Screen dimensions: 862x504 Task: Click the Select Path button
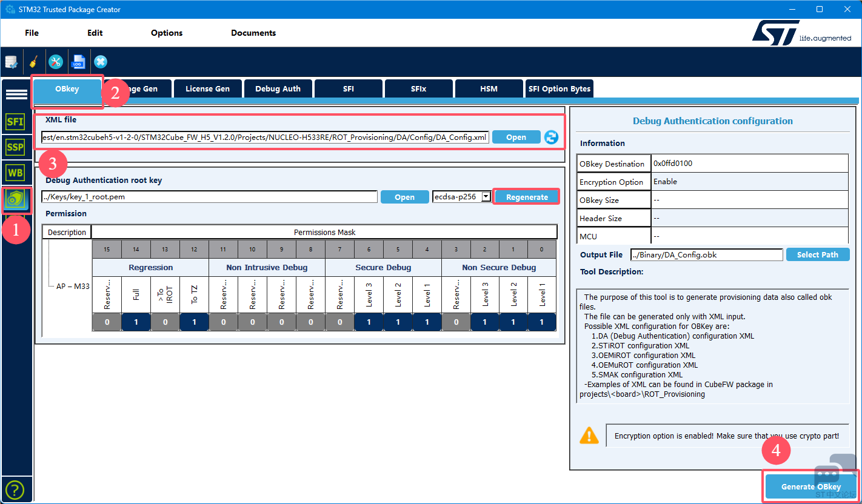click(817, 254)
